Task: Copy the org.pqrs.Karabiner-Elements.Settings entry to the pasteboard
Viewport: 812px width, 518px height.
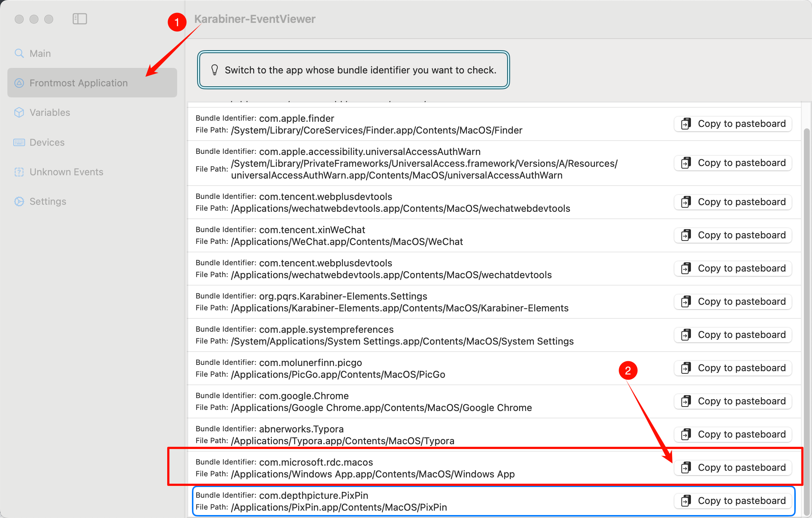Action: tap(733, 301)
